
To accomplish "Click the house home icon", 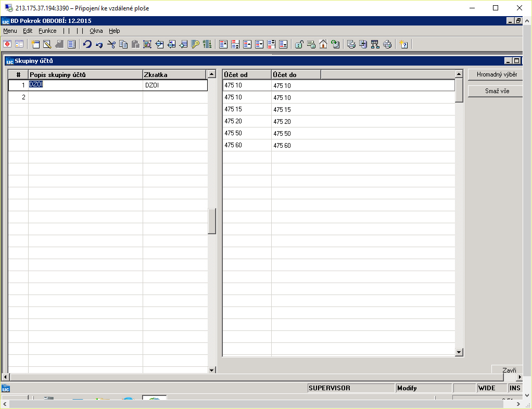I will coord(323,44).
